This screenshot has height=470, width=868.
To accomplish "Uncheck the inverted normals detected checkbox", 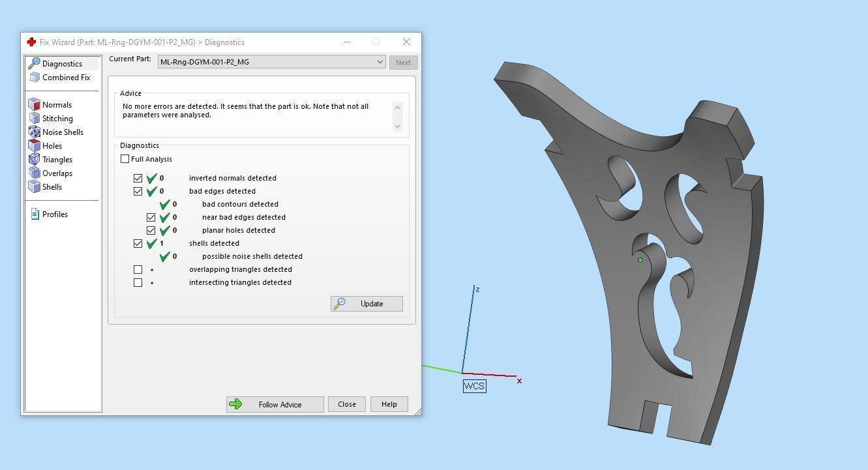I will point(138,178).
